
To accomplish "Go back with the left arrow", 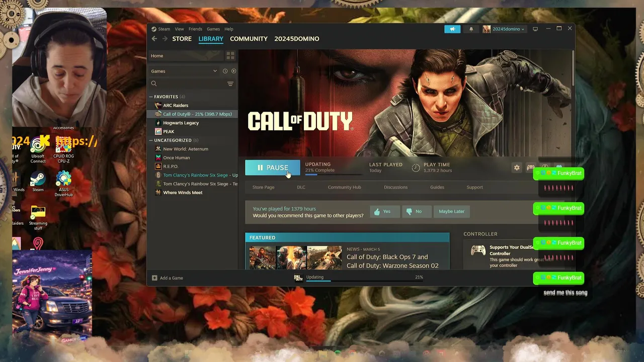I will (x=154, y=39).
